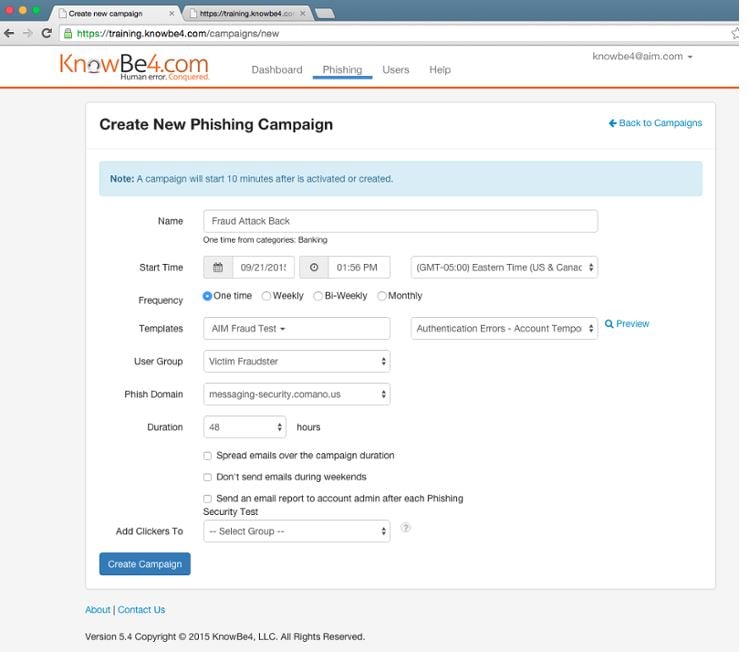This screenshot has height=663, width=748.
Task: Follow the Back to Campaigns link
Action: pos(655,123)
